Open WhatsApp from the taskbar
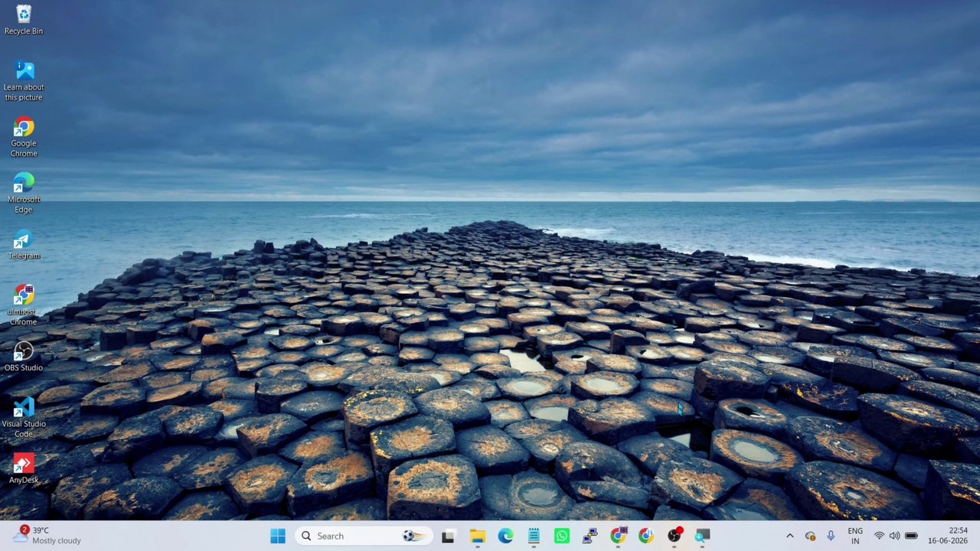This screenshot has height=551, width=980. [562, 536]
